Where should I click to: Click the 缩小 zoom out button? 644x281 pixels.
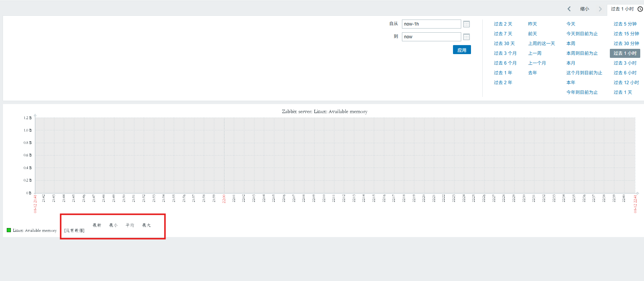click(x=585, y=9)
